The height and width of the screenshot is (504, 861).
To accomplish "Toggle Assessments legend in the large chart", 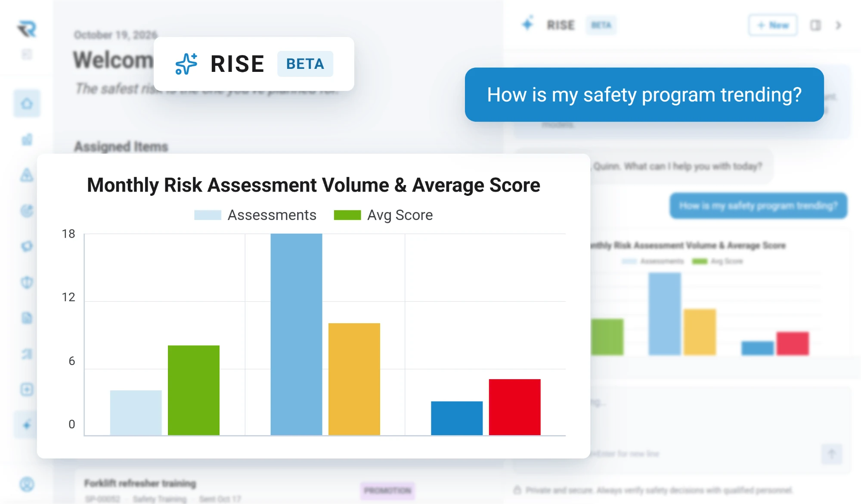I will click(x=255, y=215).
